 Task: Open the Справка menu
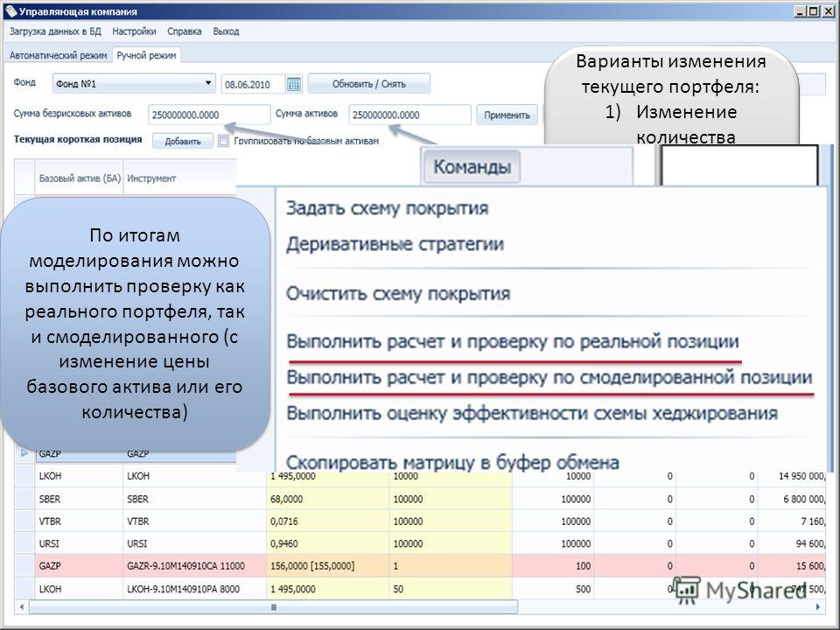point(185,31)
